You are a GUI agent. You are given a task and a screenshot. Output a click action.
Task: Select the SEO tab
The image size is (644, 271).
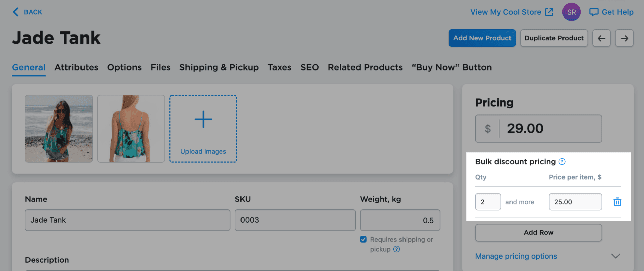309,67
